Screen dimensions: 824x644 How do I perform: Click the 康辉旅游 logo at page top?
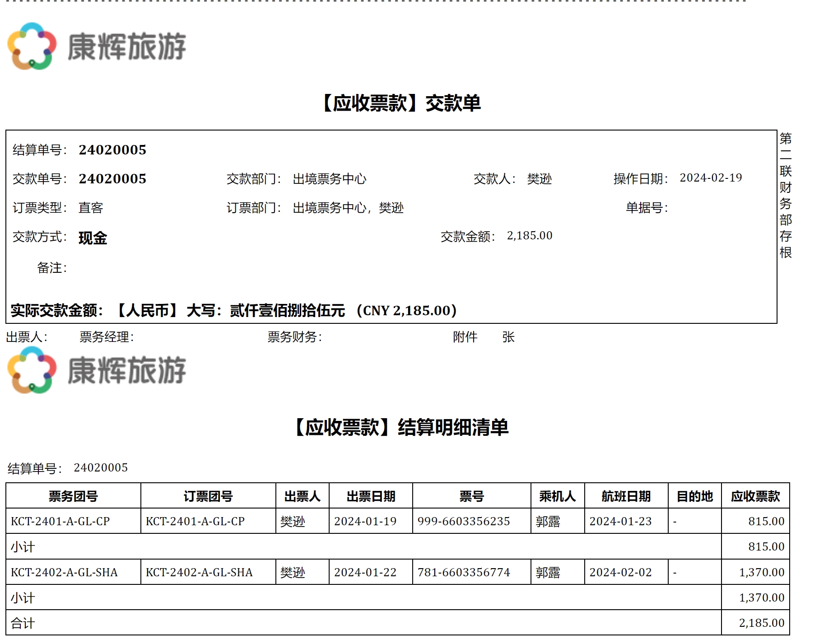coord(97,46)
